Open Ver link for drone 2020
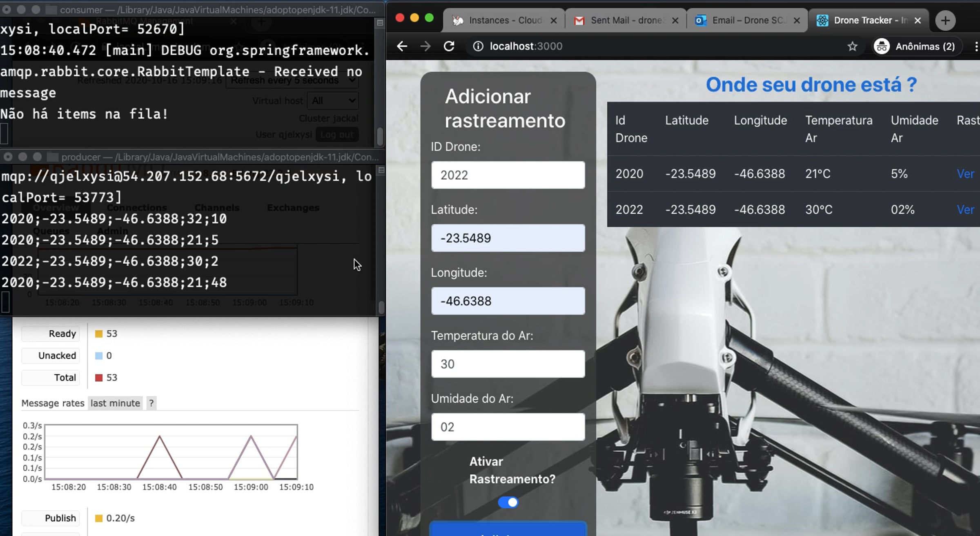980x536 pixels. [965, 174]
